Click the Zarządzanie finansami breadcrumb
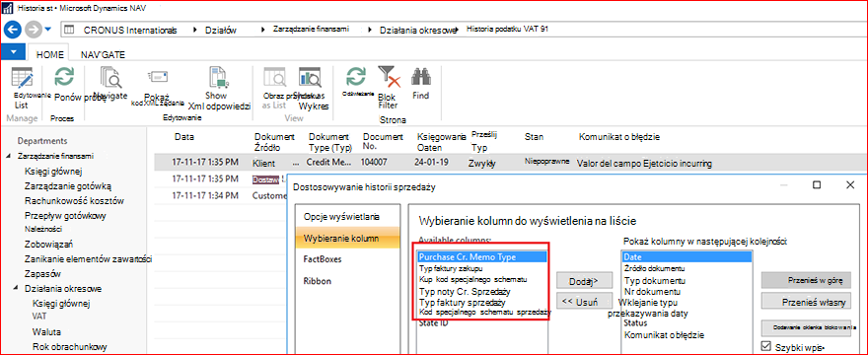The height and width of the screenshot is (355, 868). click(311, 30)
